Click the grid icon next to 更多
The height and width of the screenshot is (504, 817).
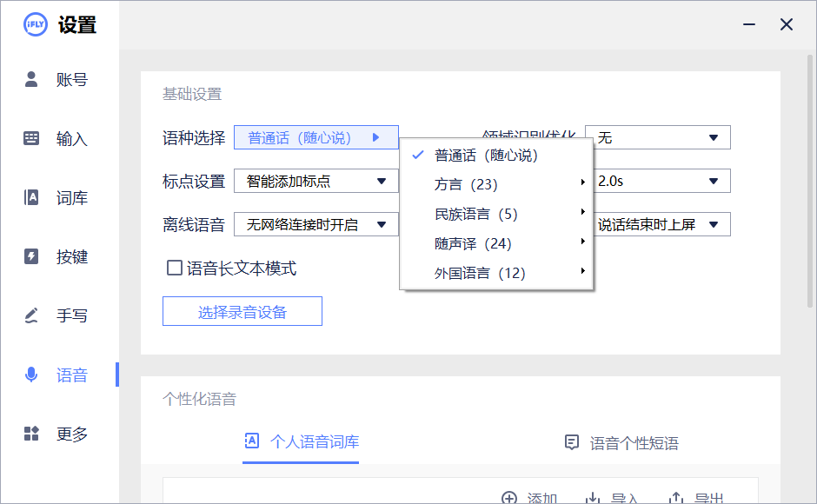[31, 433]
